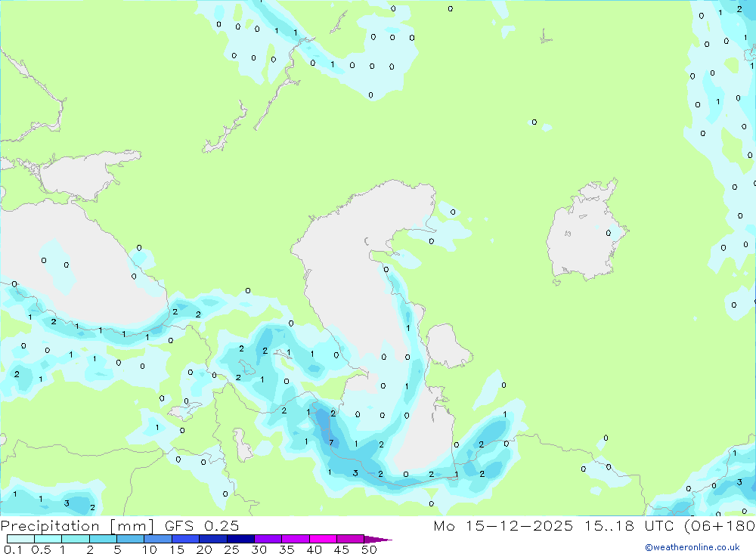
Task: Click the 25–30 mm legend color swatch
Action: 240,539
